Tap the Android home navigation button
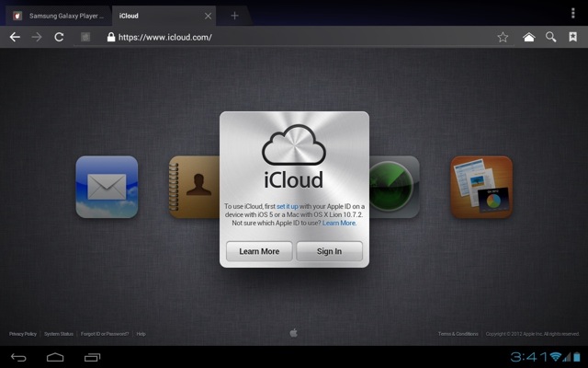This screenshot has width=588, height=368. 55,357
